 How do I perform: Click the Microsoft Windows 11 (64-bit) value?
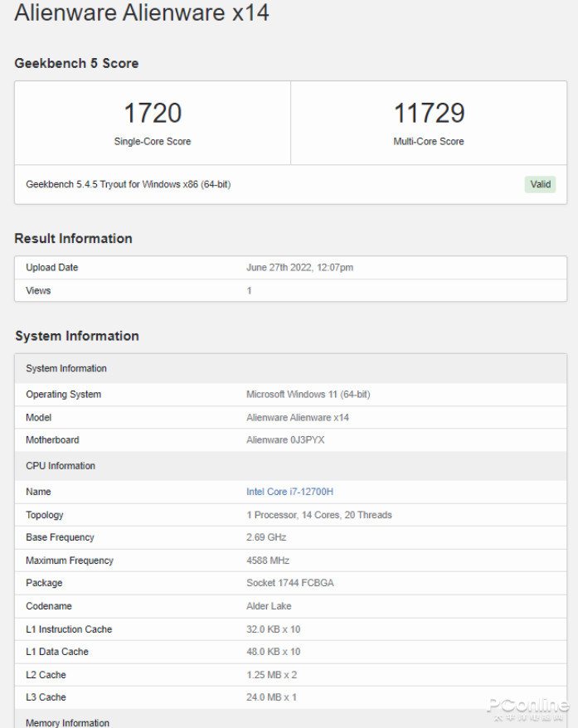point(308,395)
